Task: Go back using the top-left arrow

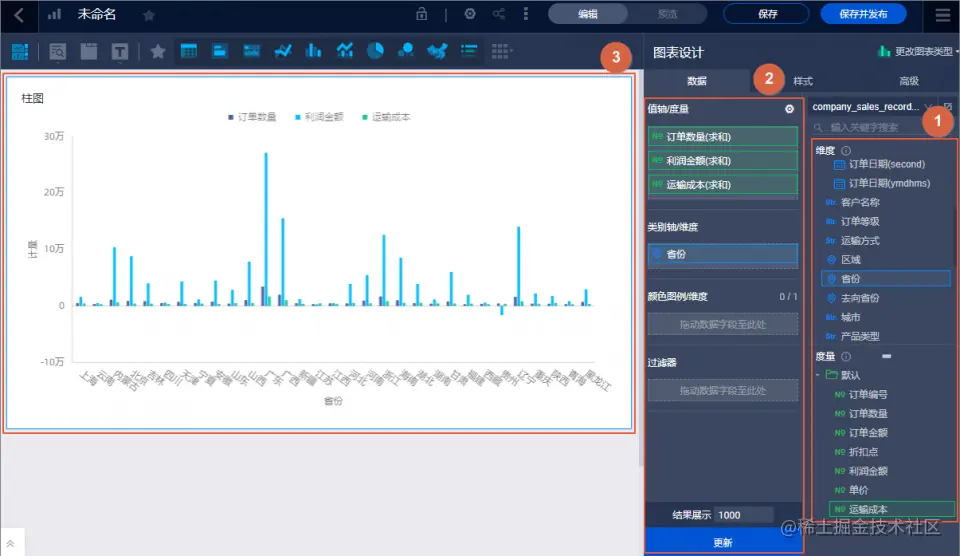Action: [19, 15]
